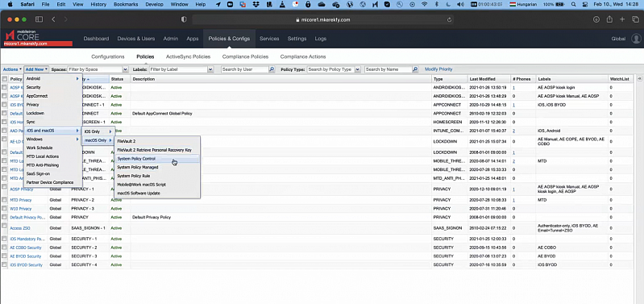Click the Wi-Fi icon in menu bar
Screen dimensions: 644x304
[424, 4]
